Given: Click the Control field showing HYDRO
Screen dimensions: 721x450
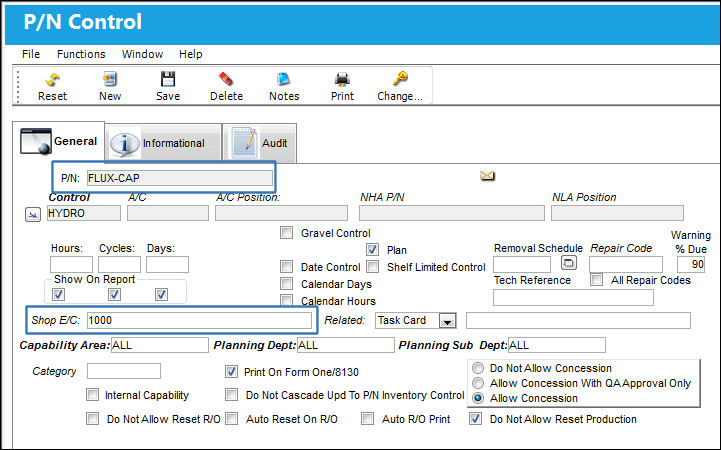Looking at the screenshot, I should pos(84,213).
